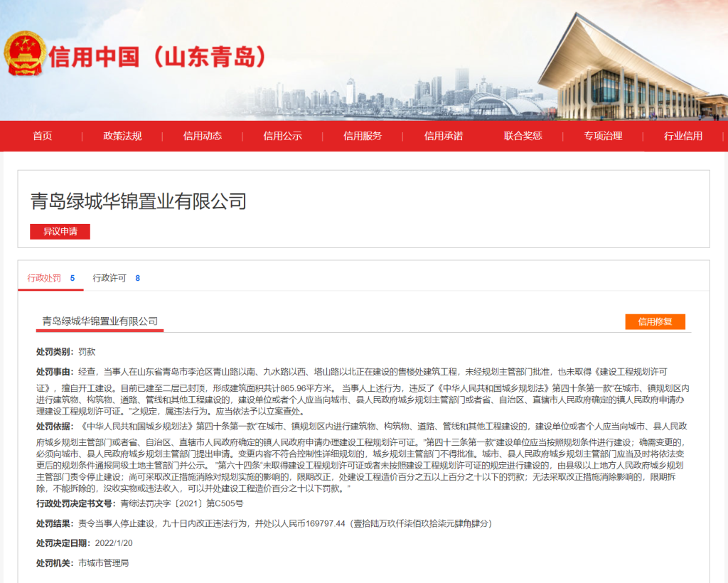This screenshot has height=583, width=728.
Task: Open the 政策法规 menu item
Action: [x=122, y=136]
